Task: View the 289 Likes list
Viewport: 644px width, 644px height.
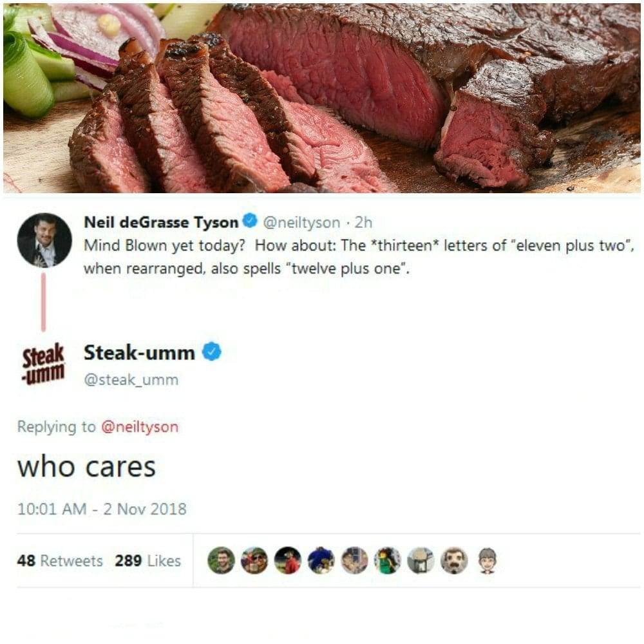Action: 148,561
